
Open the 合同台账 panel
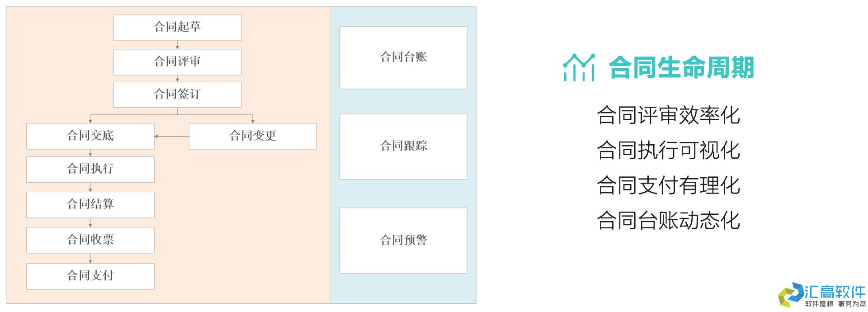point(403,57)
